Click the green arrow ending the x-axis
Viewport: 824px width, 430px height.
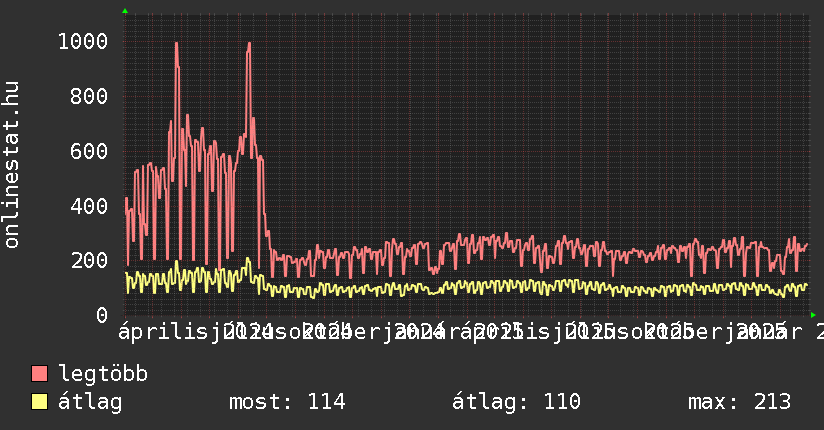tap(813, 315)
